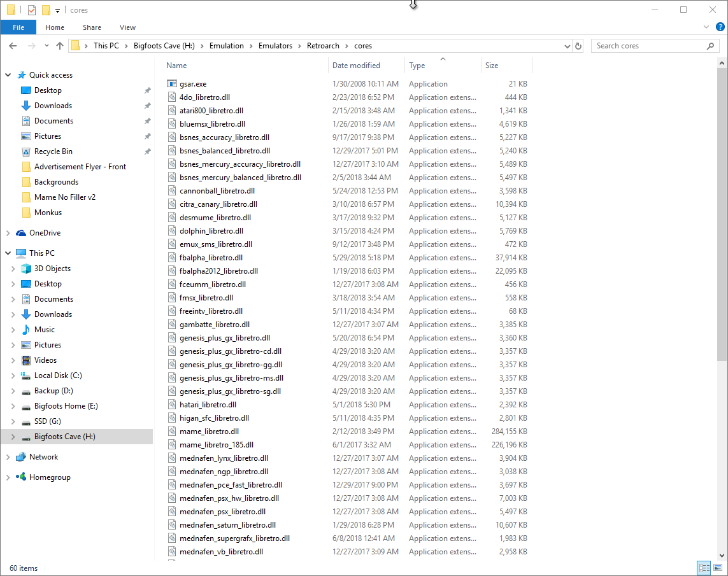
Task: Click the Back navigation arrow
Action: [x=13, y=46]
